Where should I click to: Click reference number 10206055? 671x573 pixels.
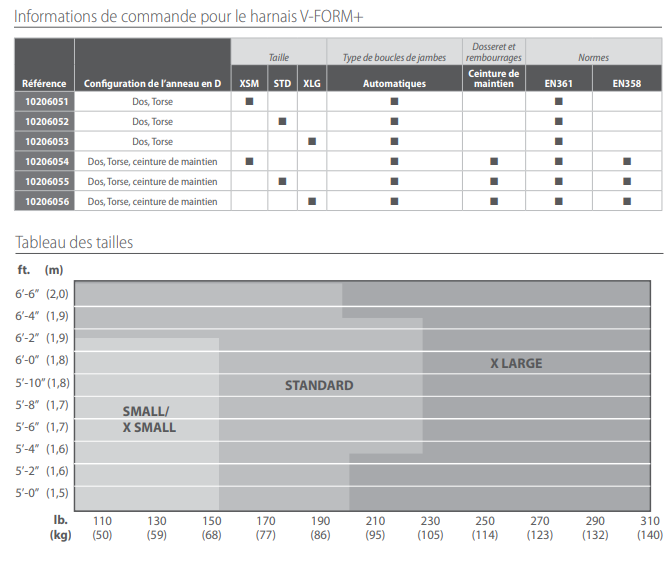[x=47, y=182]
